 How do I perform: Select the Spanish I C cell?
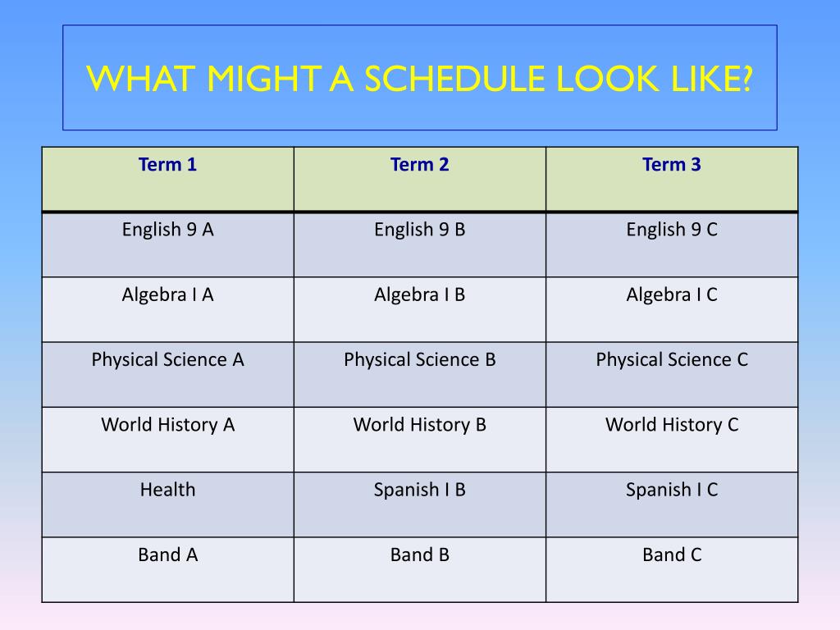(672, 504)
